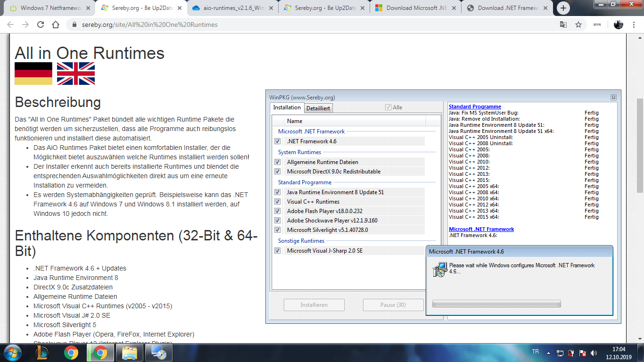Switch to English via the UK flag
Viewport: 644px width, 362px height.
76,74
